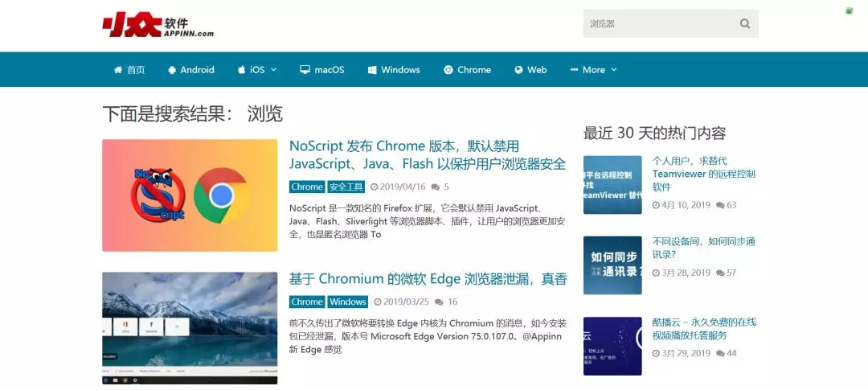Click the date 2019/04/16
This screenshot has height=390, width=868.
click(x=403, y=187)
